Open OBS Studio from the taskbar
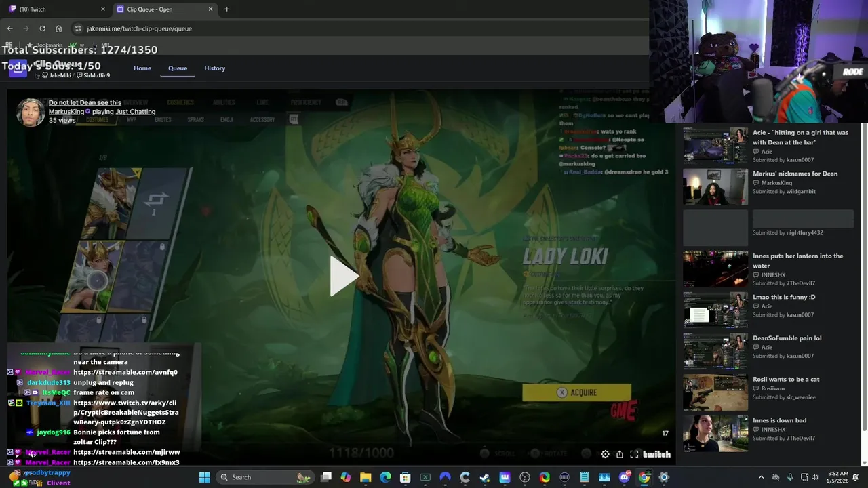The image size is (868, 488). click(x=525, y=477)
